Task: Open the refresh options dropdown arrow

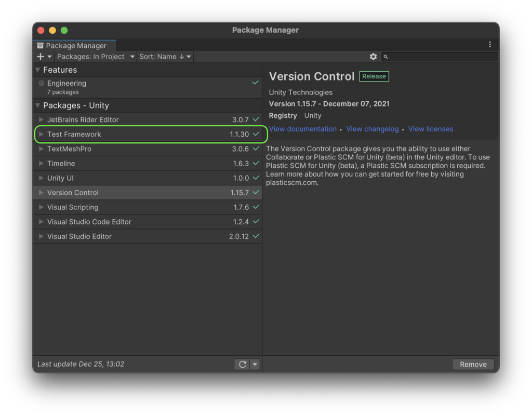Action: pyautogui.click(x=255, y=364)
